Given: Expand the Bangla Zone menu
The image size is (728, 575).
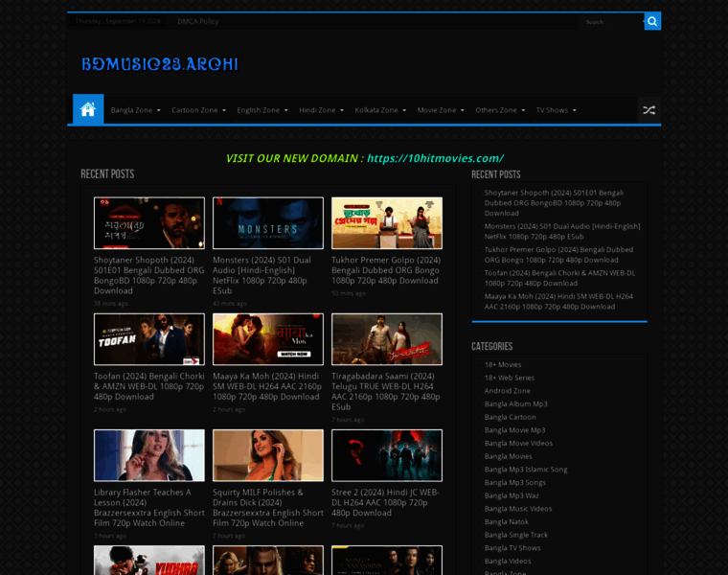Looking at the screenshot, I should coord(136,110).
